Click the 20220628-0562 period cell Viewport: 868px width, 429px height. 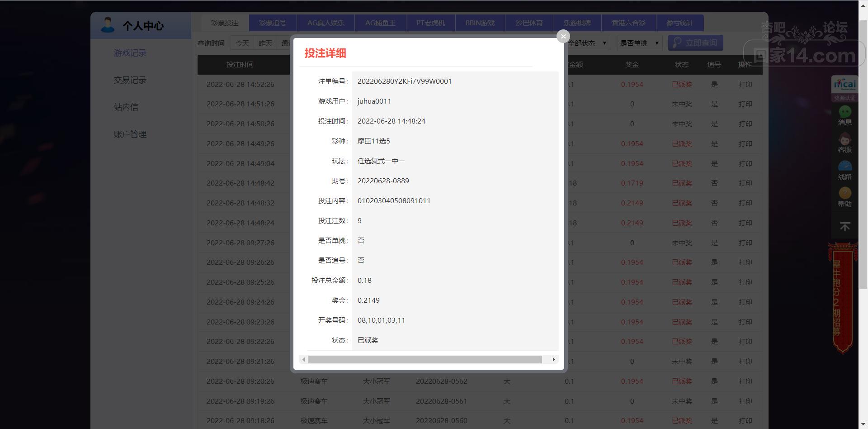[442, 381]
